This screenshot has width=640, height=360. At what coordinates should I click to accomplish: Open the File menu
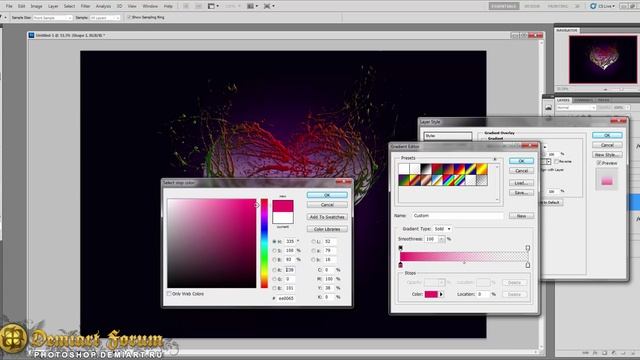pyautogui.click(x=9, y=6)
